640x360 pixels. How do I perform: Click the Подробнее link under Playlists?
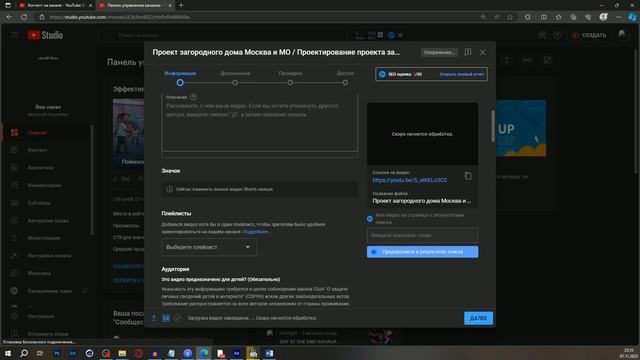coord(256,231)
